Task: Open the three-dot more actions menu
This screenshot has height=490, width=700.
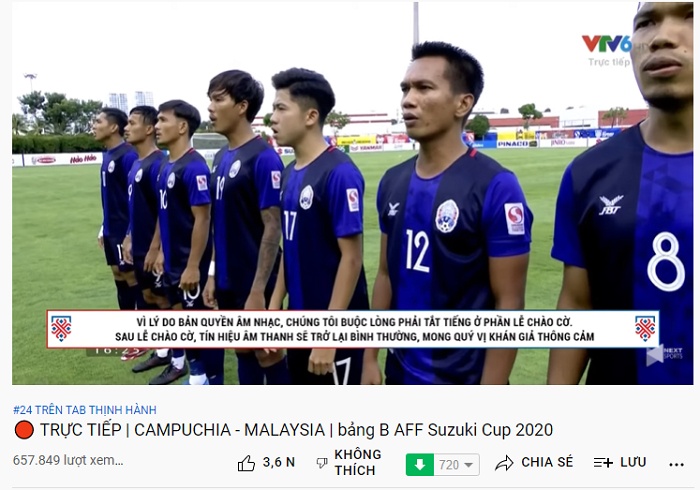Action: [676, 465]
